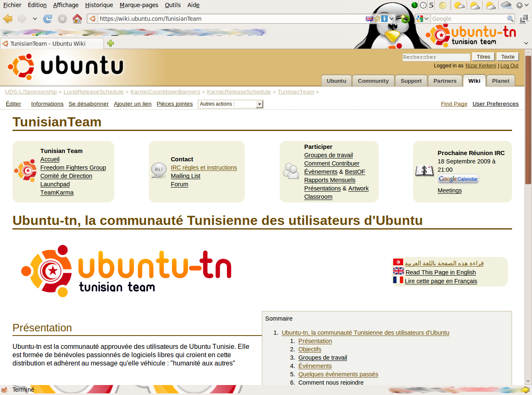
Task: Open the weather toolbar options dropdown arrow
Action: click(x=526, y=5)
